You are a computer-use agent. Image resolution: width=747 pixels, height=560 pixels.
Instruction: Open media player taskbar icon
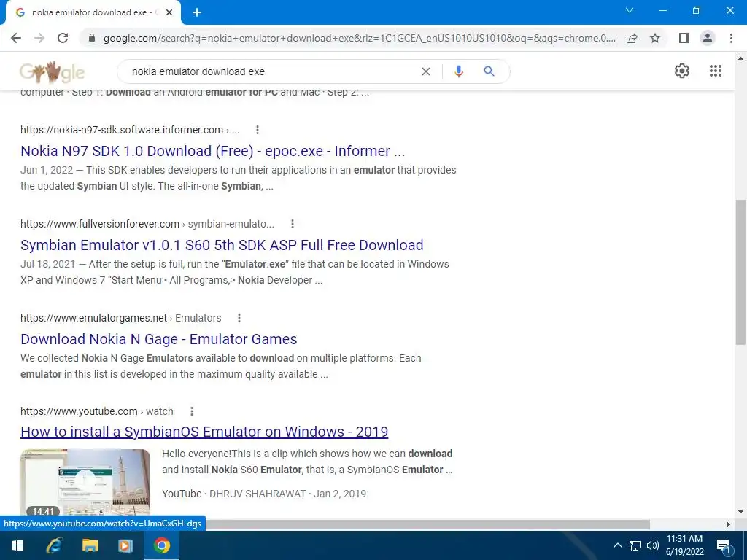tap(125, 545)
